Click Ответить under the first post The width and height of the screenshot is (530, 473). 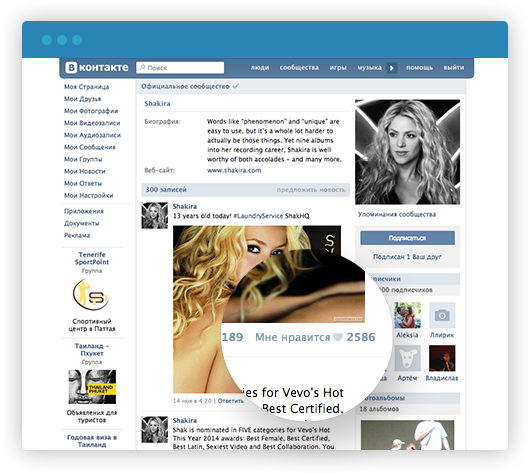pyautogui.click(x=231, y=401)
